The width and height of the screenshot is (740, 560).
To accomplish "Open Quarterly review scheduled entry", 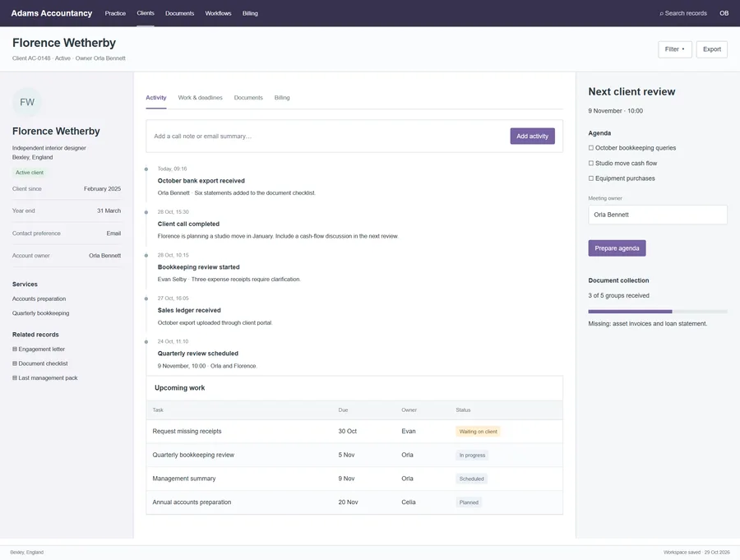I will tap(197, 354).
